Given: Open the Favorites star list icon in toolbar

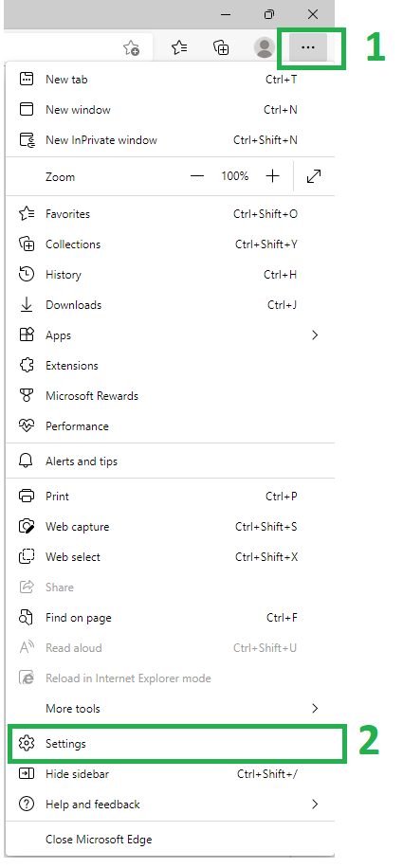Looking at the screenshot, I should (x=179, y=47).
